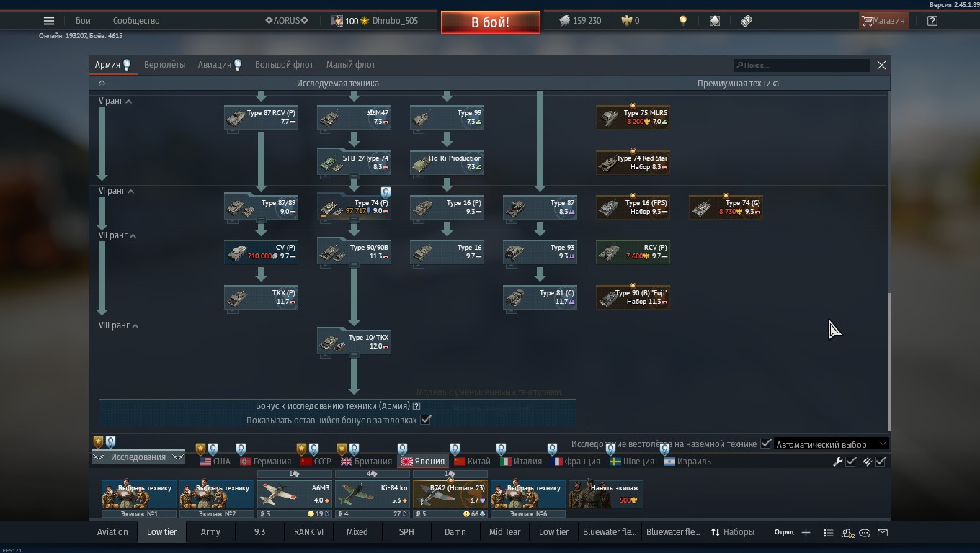Select premium Type 75 MLRS

click(633, 118)
